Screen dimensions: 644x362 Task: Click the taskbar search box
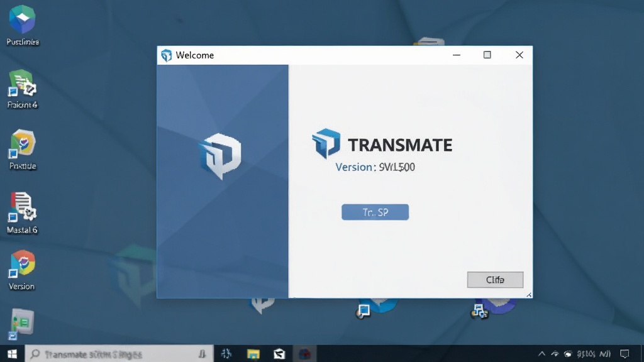[x=119, y=354]
